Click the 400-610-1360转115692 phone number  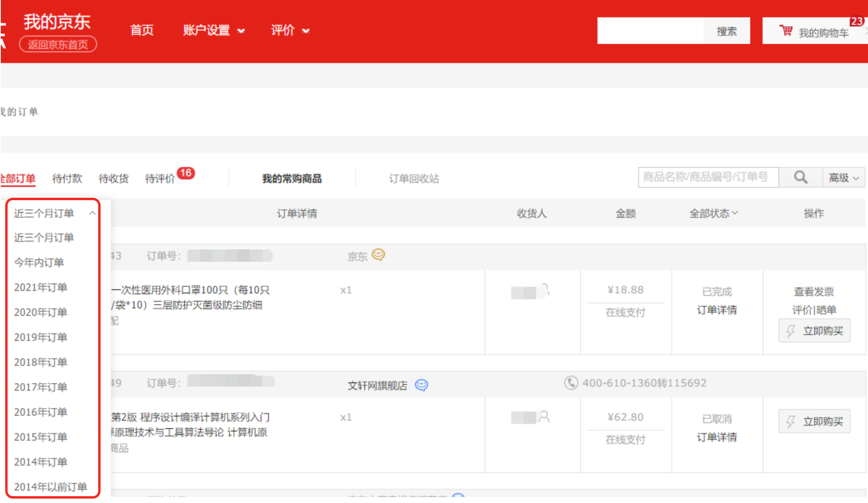[644, 383]
